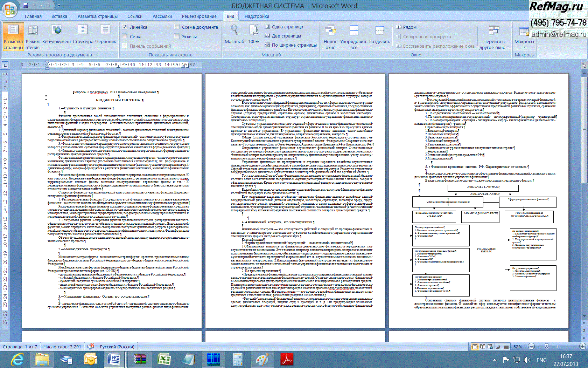The image size is (588, 368).
Task: Switch to Web-document view mode
Action: (56, 35)
